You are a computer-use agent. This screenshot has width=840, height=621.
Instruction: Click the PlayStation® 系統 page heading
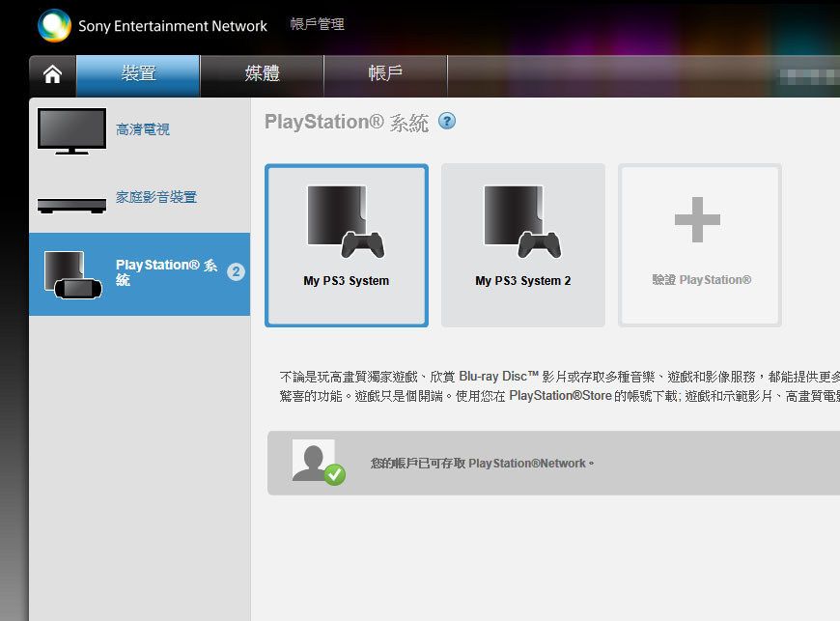click(347, 122)
